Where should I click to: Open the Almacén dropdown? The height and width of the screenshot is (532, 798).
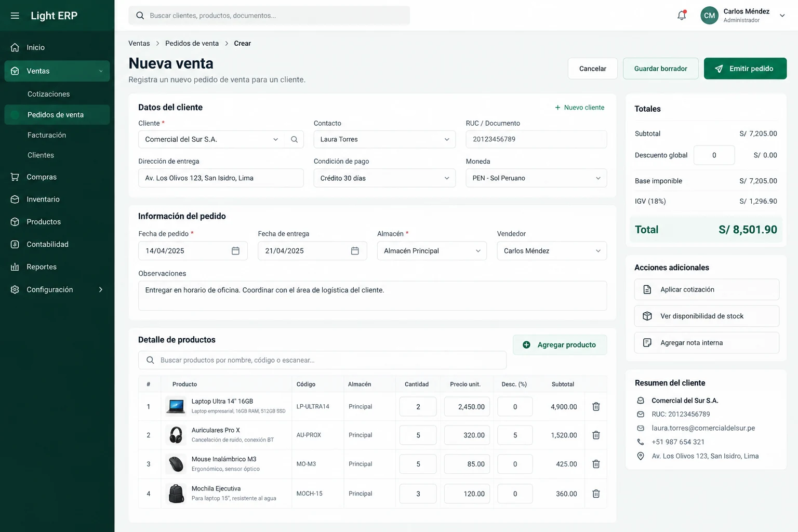pos(432,251)
